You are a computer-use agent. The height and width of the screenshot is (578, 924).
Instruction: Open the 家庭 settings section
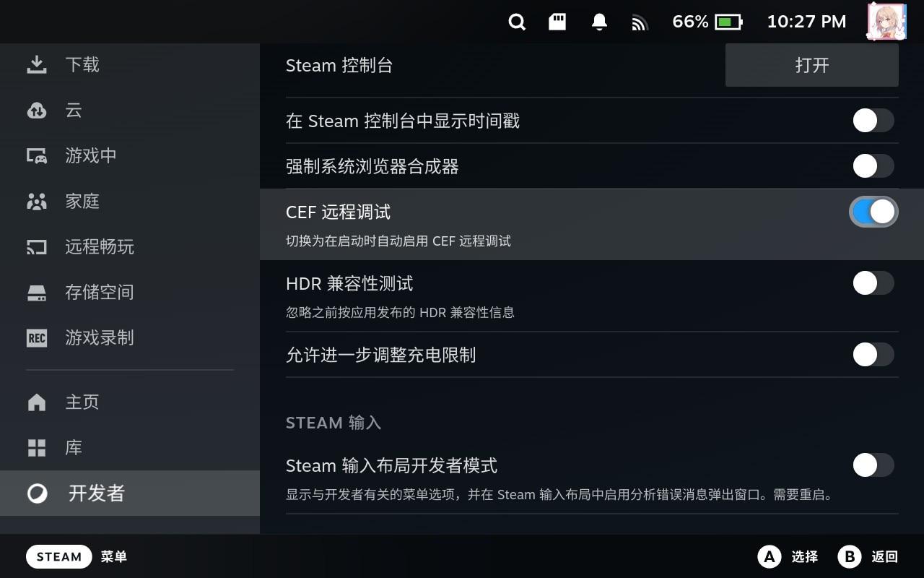[x=82, y=202]
